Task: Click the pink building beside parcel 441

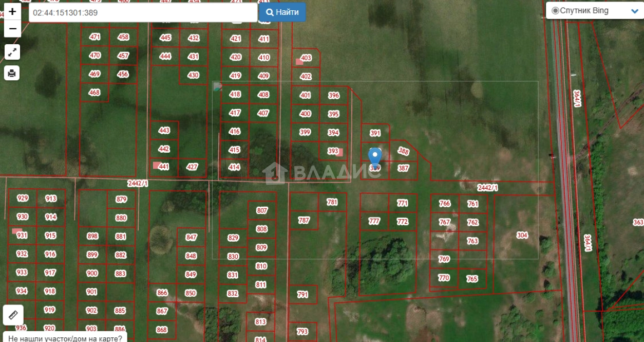Action: 156,165
